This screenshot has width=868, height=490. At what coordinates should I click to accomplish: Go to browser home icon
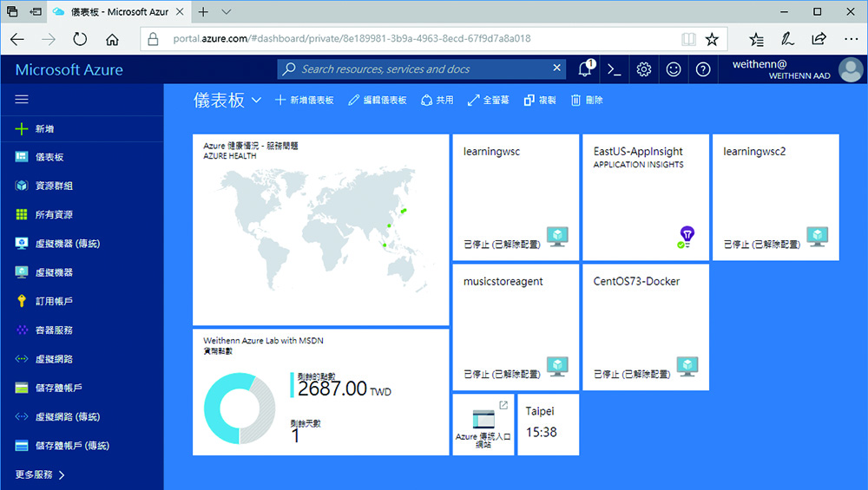(x=112, y=39)
